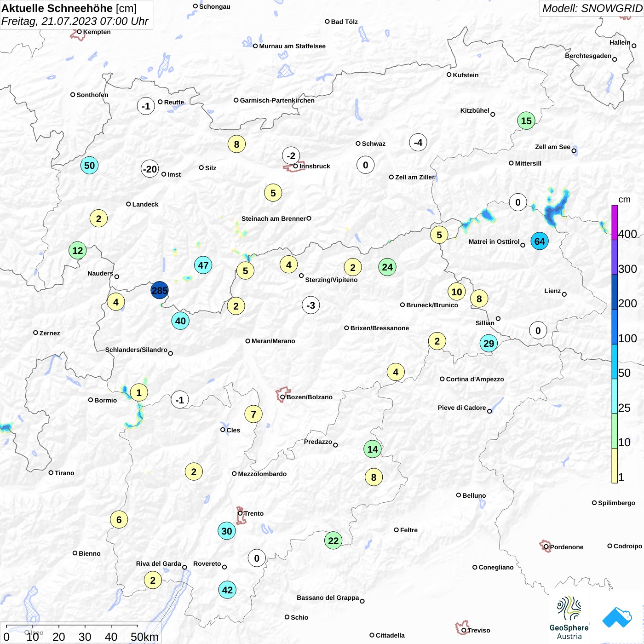Image resolution: width=644 pixels, height=644 pixels.
Task: Select the -1 marker beside Reutte
Action: [x=146, y=106]
